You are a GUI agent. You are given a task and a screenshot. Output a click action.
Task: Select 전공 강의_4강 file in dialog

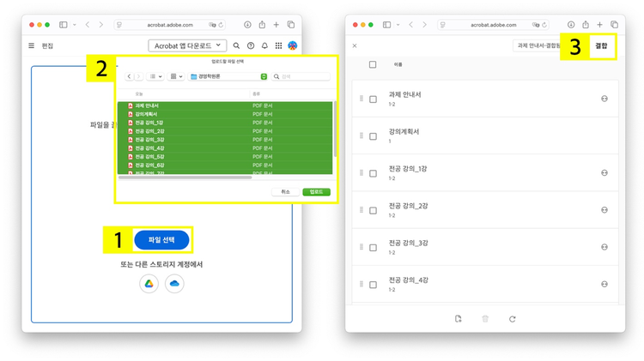click(x=225, y=148)
